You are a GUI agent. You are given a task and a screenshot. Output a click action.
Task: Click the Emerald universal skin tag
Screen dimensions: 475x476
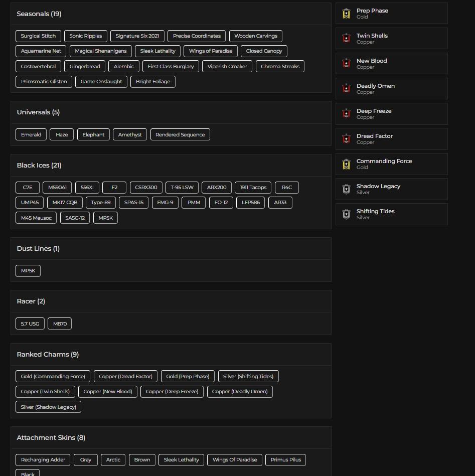(31, 134)
